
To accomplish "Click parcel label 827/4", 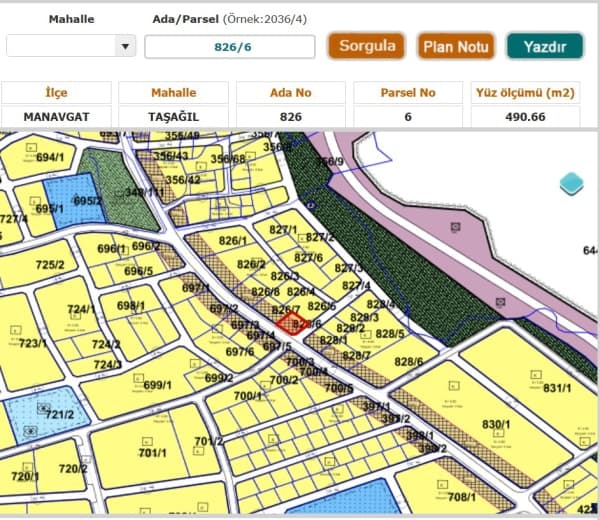I will (x=356, y=285).
